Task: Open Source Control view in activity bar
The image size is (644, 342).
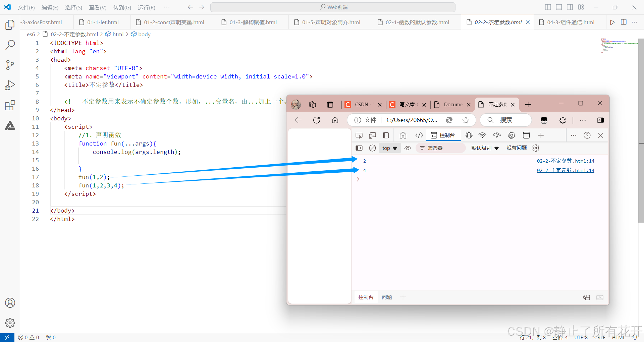Action: pyautogui.click(x=10, y=65)
